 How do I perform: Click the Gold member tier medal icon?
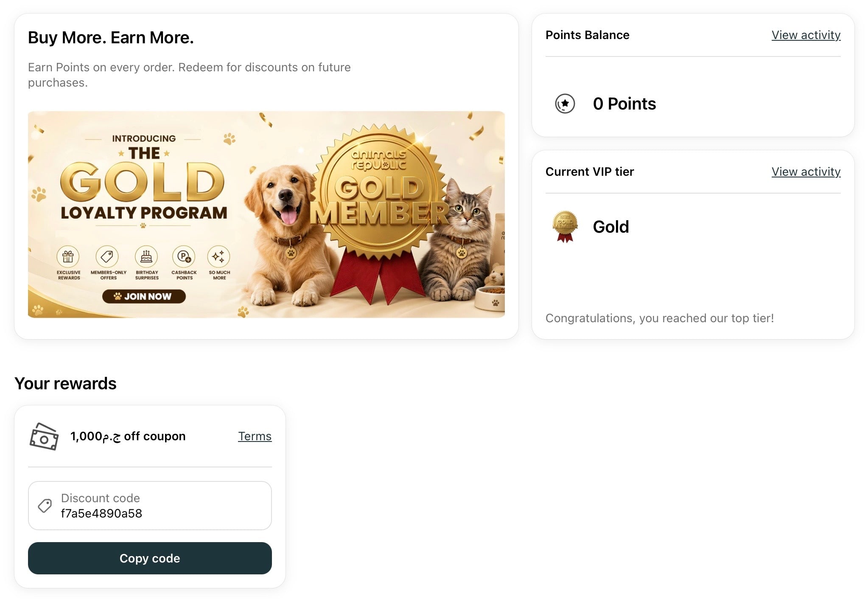(565, 227)
